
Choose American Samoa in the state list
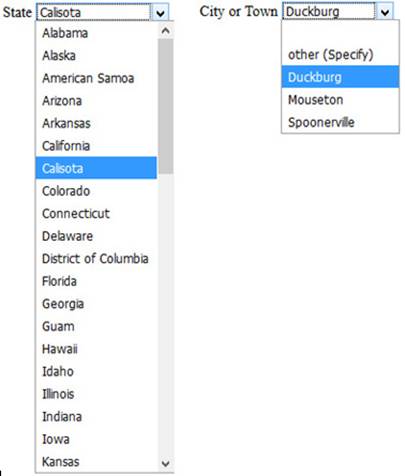(x=96, y=78)
